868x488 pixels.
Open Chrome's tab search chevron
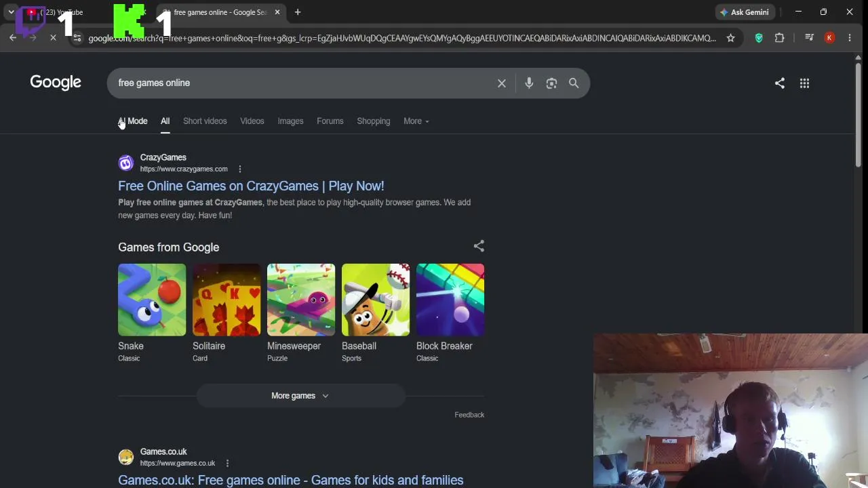[11, 12]
